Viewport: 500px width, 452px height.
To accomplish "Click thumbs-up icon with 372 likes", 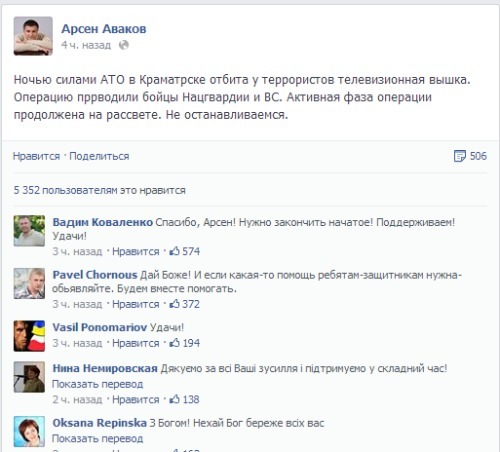I will coord(174,304).
